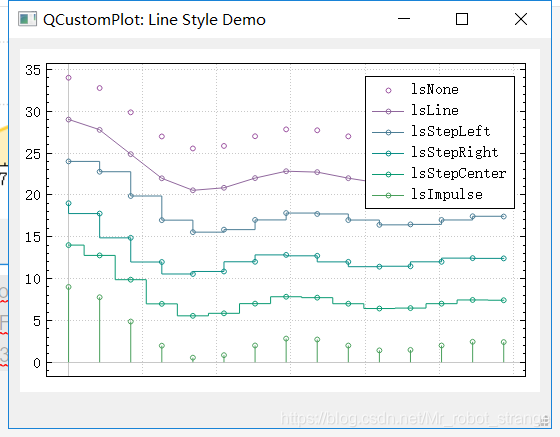This screenshot has width=560, height=437.
Task: Click the y-axis tick label 25
Action: tap(33, 154)
